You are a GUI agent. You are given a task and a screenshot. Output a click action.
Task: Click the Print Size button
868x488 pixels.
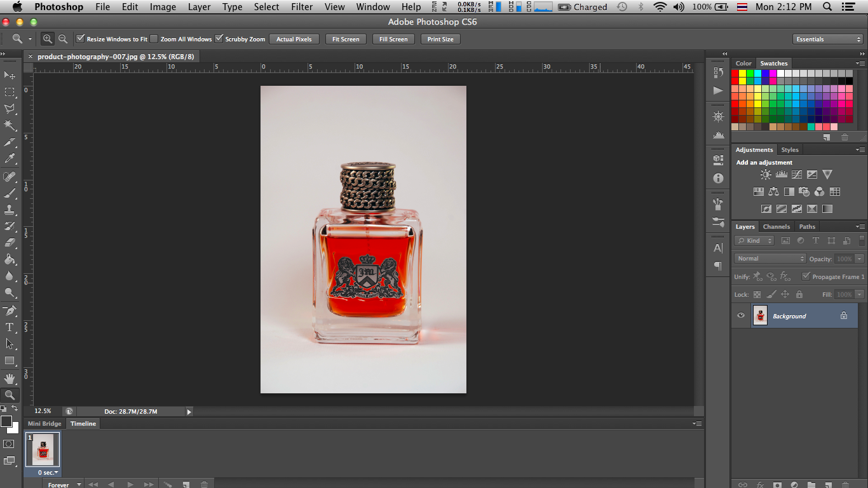[x=440, y=39]
